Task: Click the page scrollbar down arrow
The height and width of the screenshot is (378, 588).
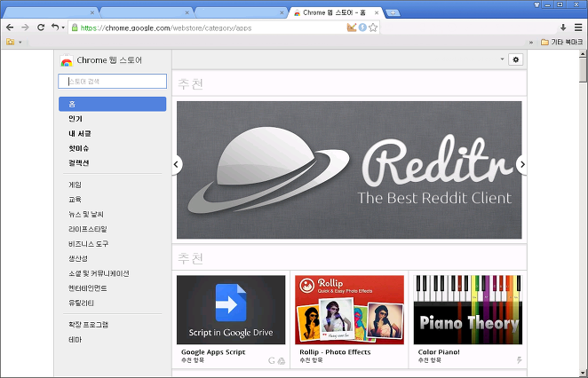Action: [x=583, y=374]
